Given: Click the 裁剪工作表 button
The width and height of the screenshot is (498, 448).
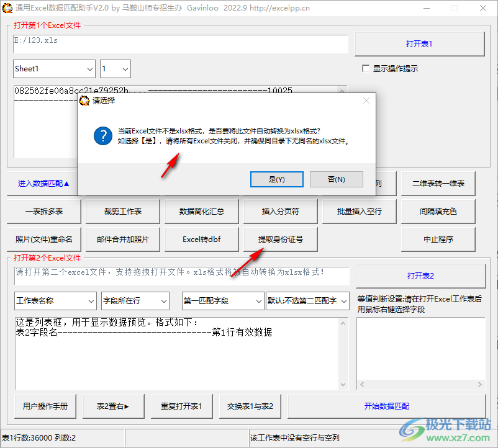Looking at the screenshot, I should coord(123,212).
